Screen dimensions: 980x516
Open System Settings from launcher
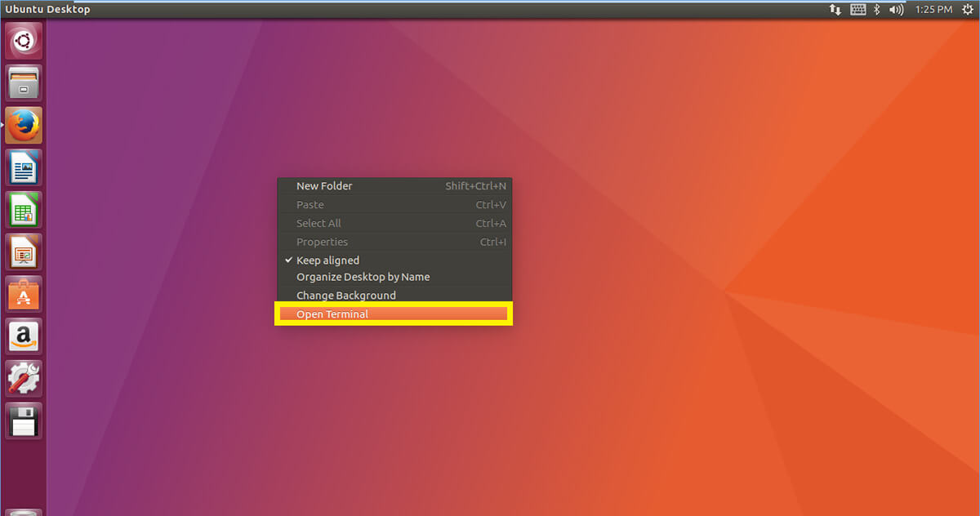pos(24,380)
